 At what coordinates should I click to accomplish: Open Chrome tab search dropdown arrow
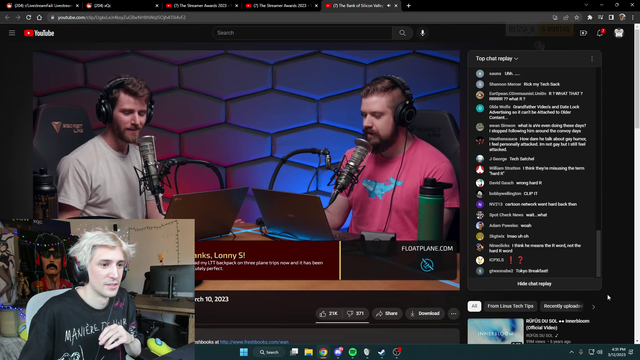coord(586,5)
